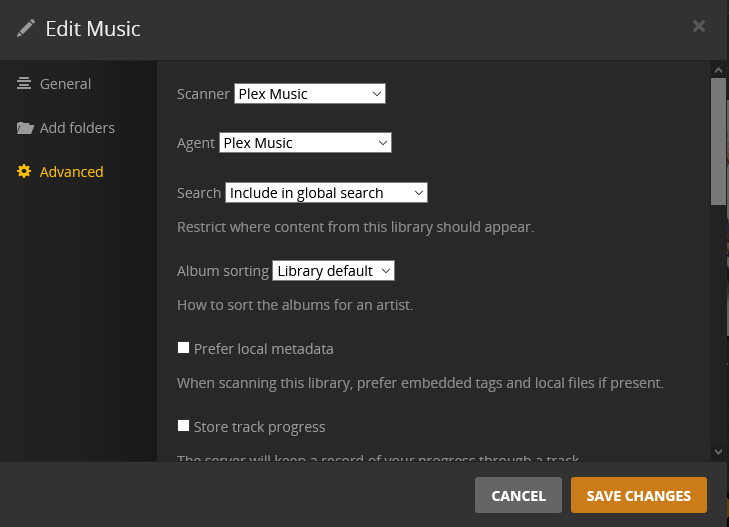Click the General lines icon in sidebar

point(24,84)
